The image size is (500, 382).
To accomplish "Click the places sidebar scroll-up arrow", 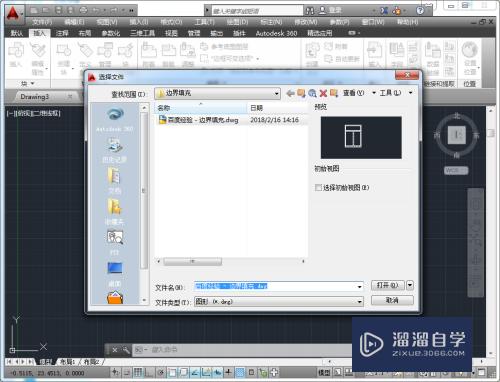I will [x=144, y=108].
